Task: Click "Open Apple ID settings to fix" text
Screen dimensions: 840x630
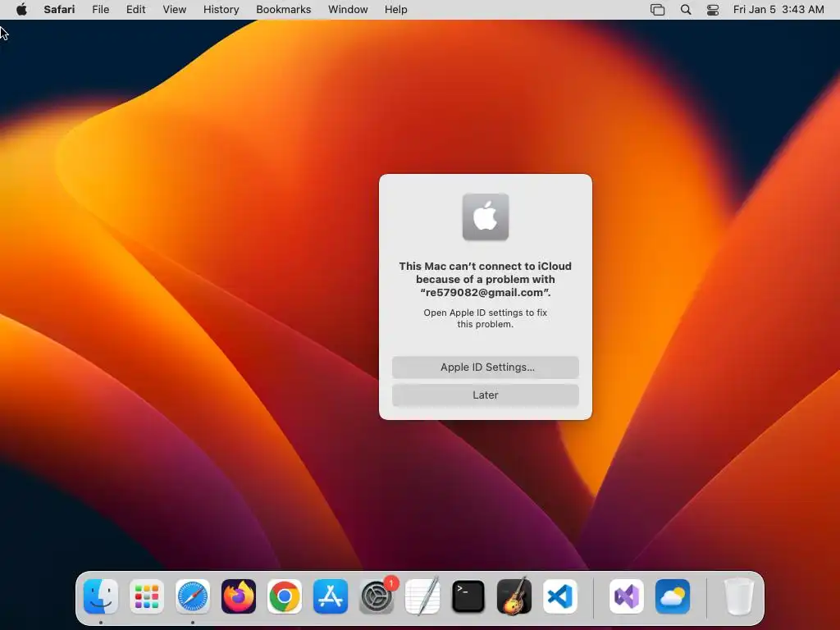Action: point(486,313)
